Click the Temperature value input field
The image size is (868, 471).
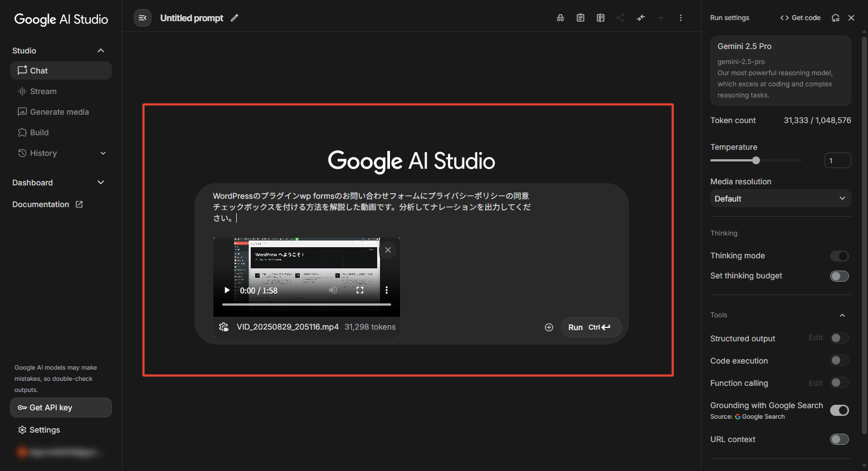837,160
